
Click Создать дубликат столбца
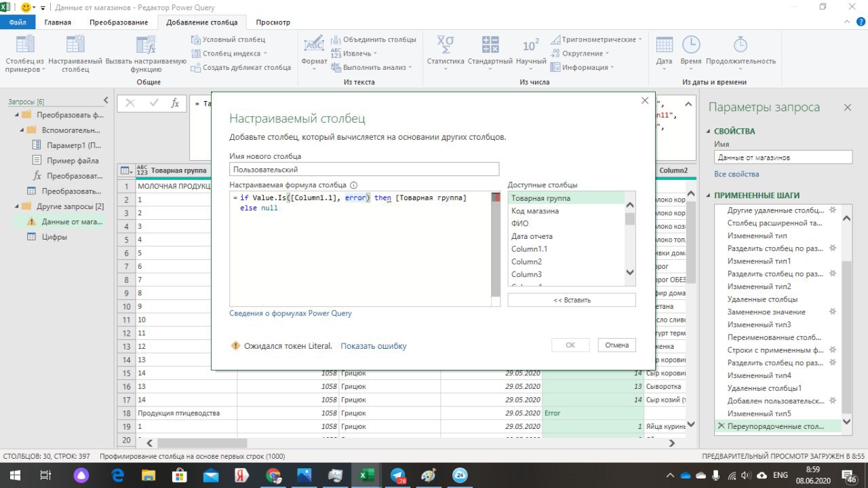[x=241, y=67]
